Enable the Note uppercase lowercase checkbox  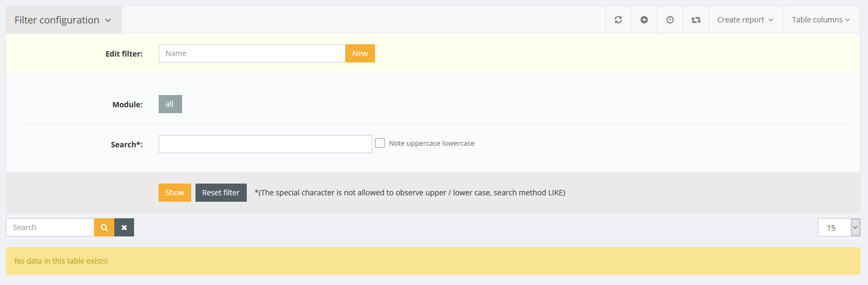click(380, 143)
